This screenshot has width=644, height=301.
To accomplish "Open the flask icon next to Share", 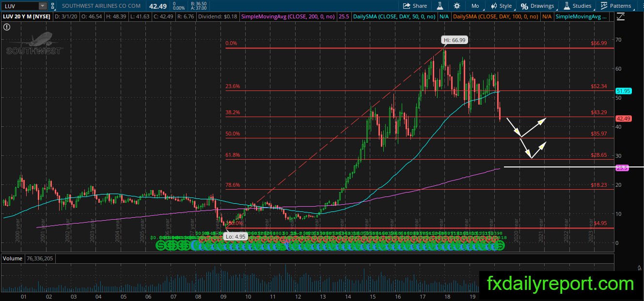I will (440, 6).
